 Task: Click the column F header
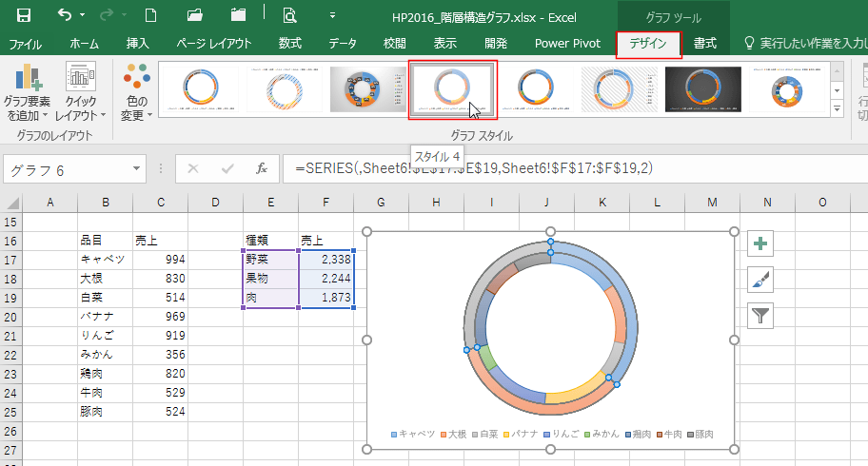click(325, 202)
